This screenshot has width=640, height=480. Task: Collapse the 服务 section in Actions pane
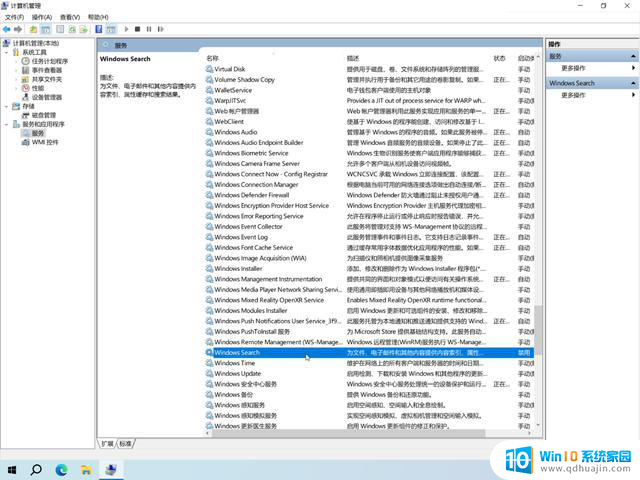633,56
